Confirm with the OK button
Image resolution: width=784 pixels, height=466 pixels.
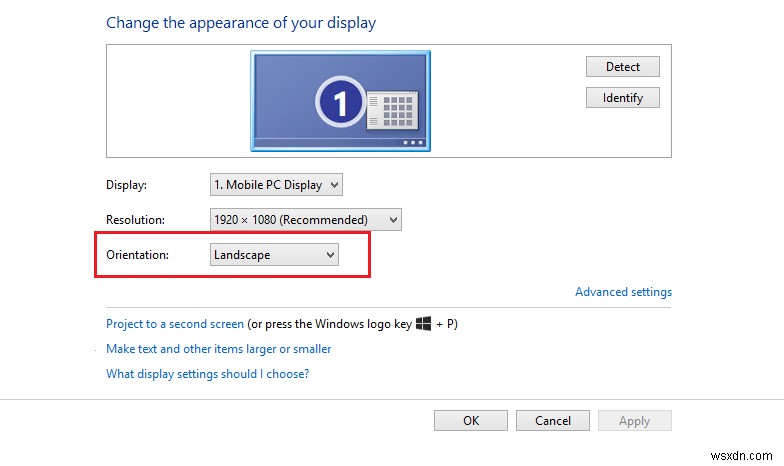(471, 421)
